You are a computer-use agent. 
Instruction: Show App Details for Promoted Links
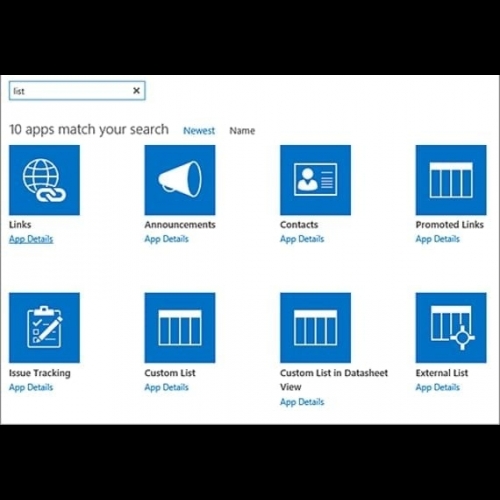point(438,239)
